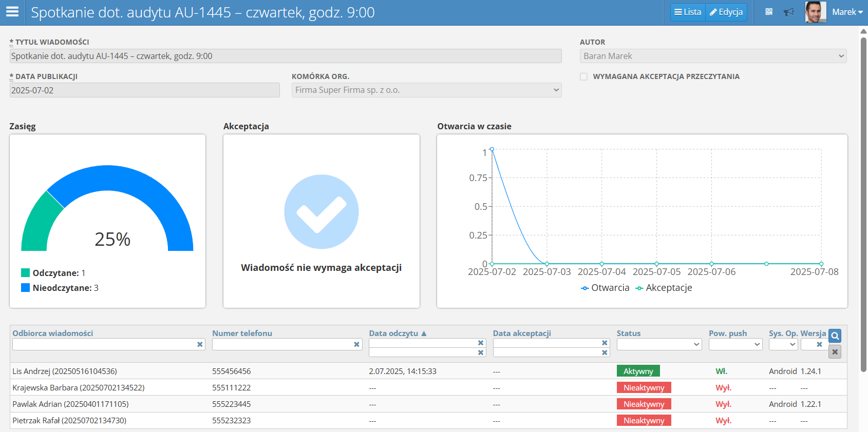
Task: Click phone number 555456456
Action: 232,371
